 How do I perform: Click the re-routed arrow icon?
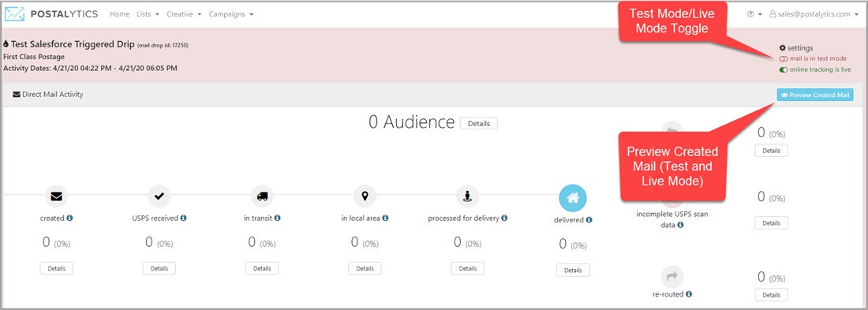pyautogui.click(x=672, y=276)
